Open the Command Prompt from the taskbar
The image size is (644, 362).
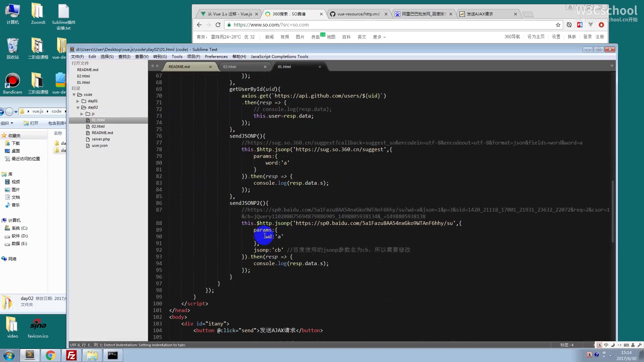[x=113, y=355]
